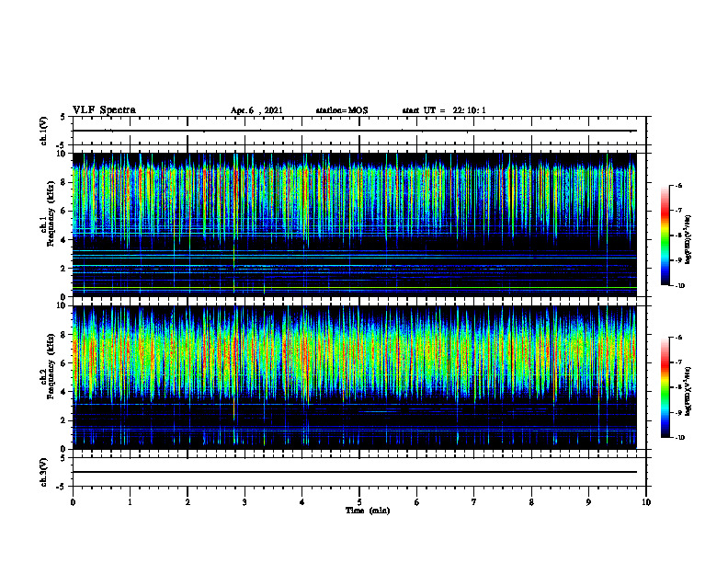728x563 pixels.
Task: Click time tick label "8" on bottom axis
Action: pos(531,502)
